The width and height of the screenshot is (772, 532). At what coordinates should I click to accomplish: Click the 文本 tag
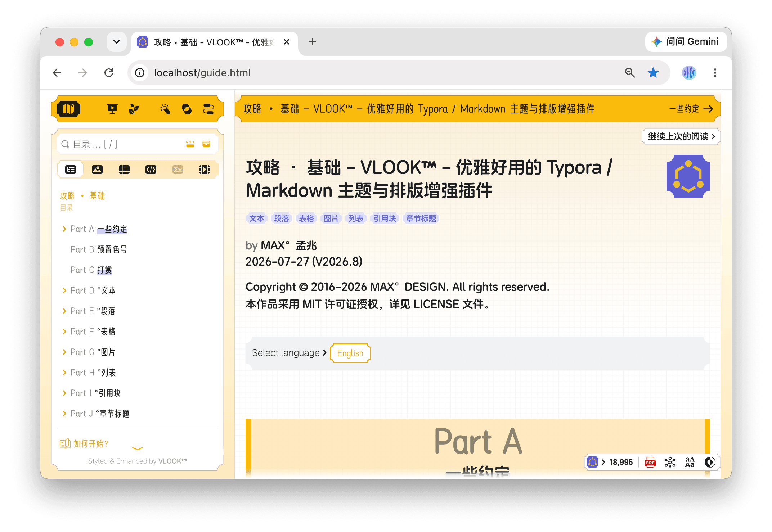coord(257,218)
